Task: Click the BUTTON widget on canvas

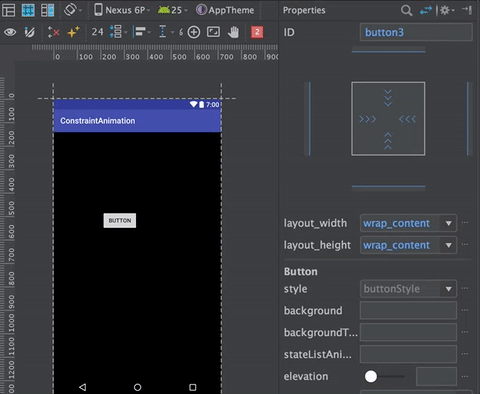Action: (120, 220)
